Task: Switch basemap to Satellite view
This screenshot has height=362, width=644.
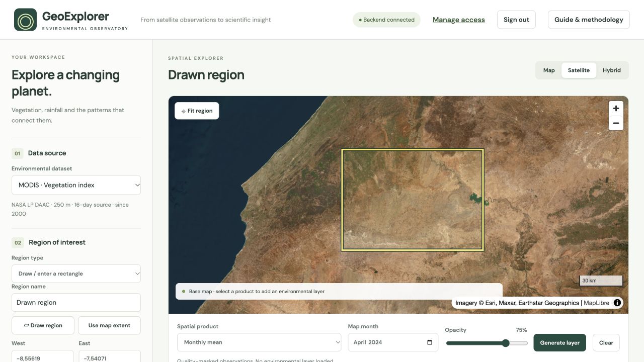Action: pyautogui.click(x=579, y=70)
